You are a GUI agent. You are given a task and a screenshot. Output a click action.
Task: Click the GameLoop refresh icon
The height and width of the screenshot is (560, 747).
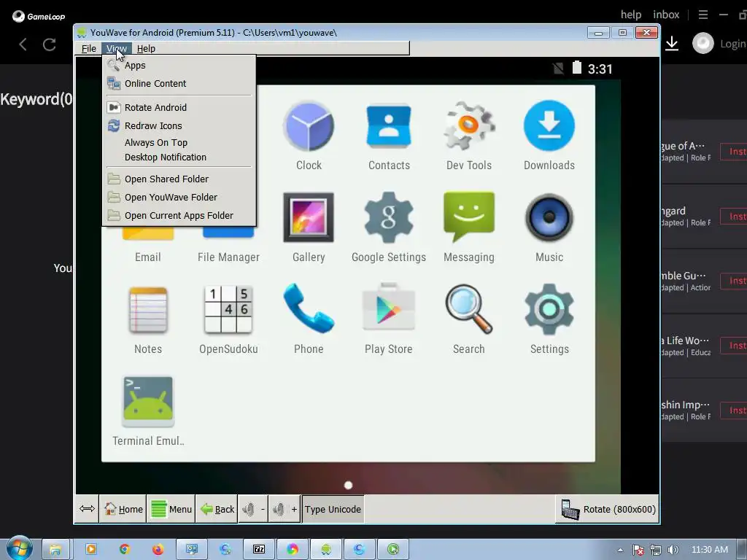pos(49,44)
